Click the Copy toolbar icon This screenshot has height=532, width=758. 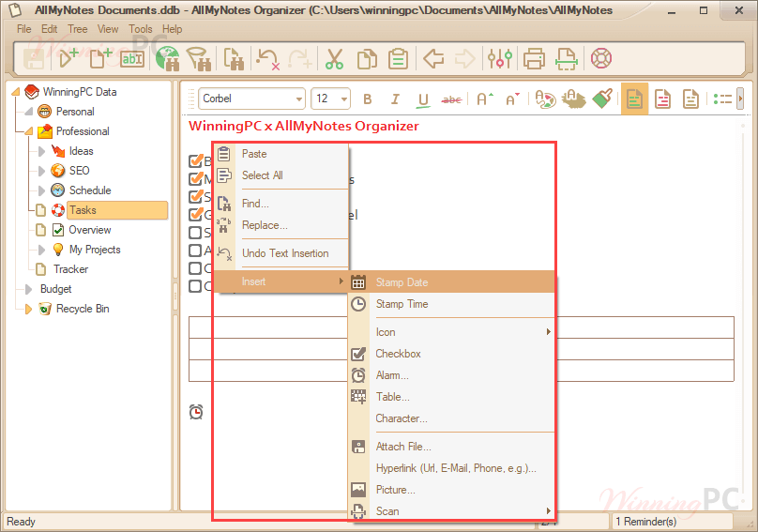coord(367,58)
